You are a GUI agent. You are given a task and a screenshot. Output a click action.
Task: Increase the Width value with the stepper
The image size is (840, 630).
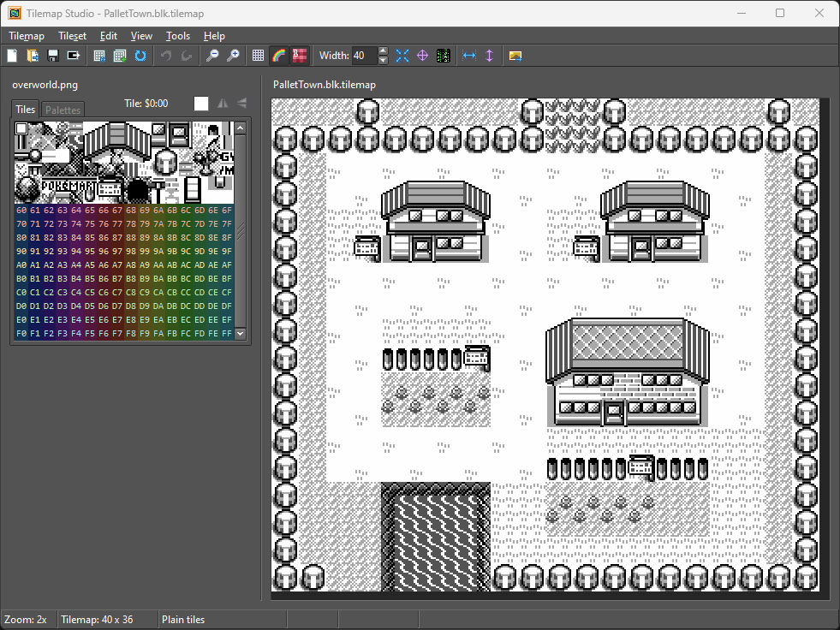point(382,51)
